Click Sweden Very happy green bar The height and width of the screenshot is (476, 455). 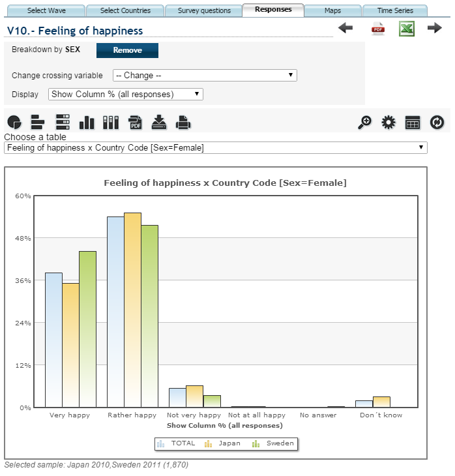(88, 329)
